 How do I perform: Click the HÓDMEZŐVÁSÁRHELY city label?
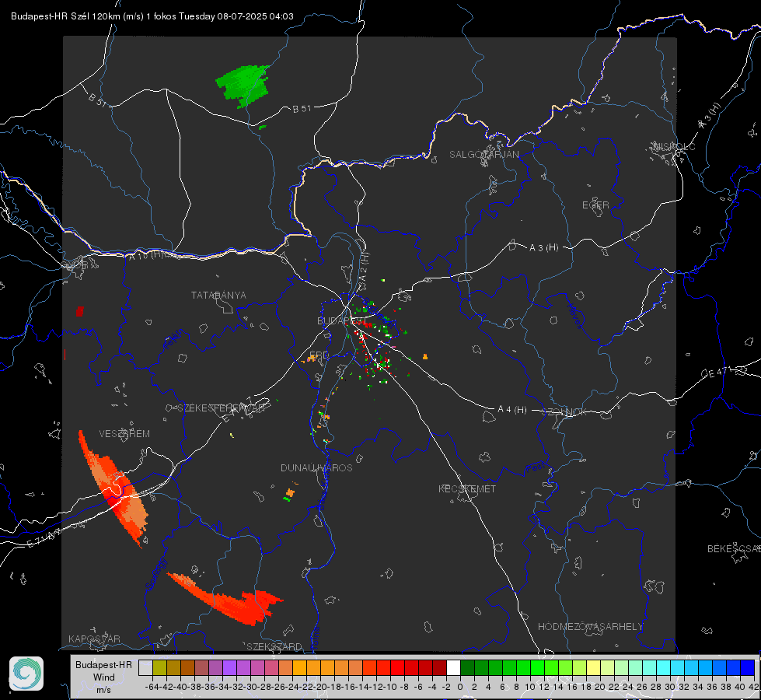[590, 627]
